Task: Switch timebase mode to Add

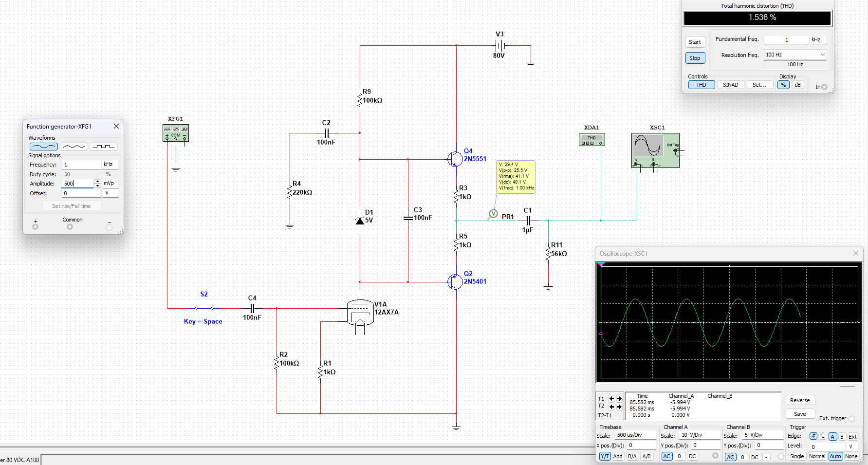Action: [618, 456]
